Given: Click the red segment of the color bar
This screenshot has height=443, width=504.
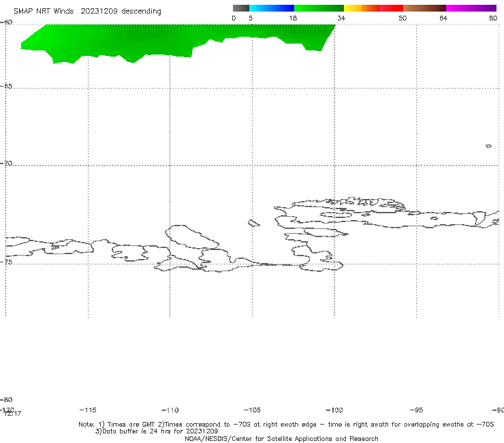Looking at the screenshot, I should tap(391, 8).
